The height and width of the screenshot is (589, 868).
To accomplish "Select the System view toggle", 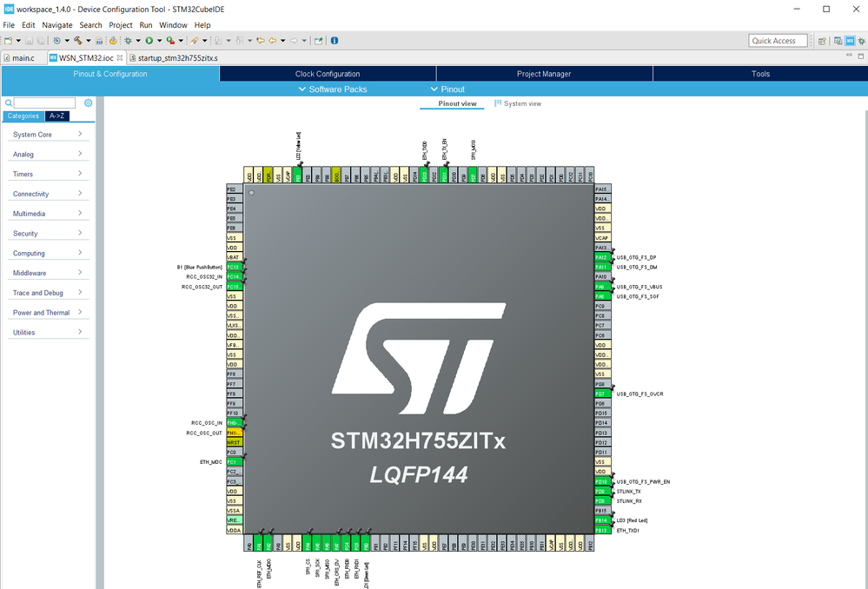I will (x=518, y=103).
